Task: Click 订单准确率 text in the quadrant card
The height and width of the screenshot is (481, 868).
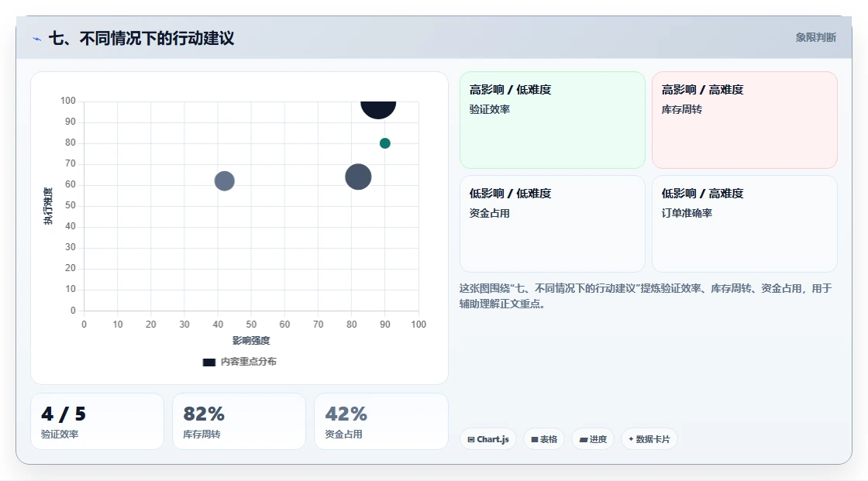Action: (687, 213)
